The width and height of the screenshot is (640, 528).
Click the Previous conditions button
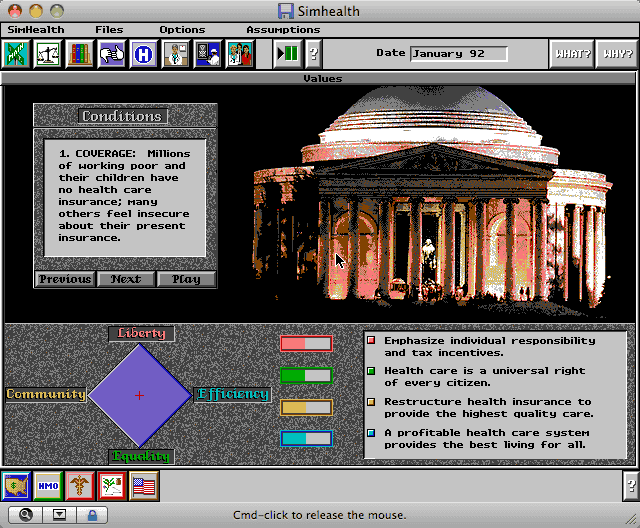tap(65, 279)
